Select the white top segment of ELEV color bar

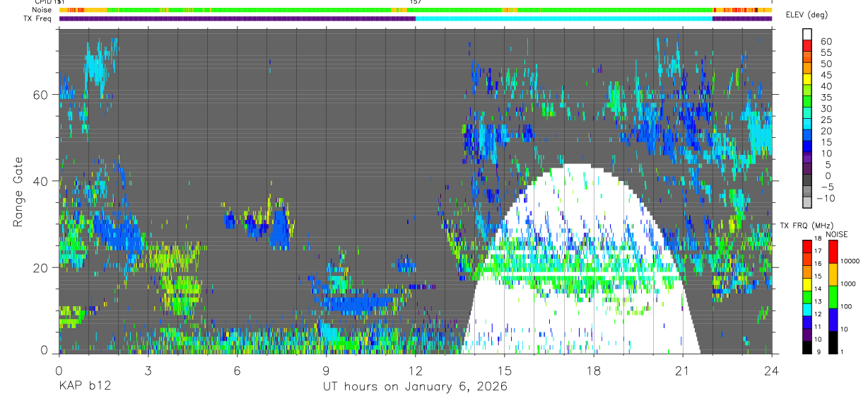click(x=808, y=35)
